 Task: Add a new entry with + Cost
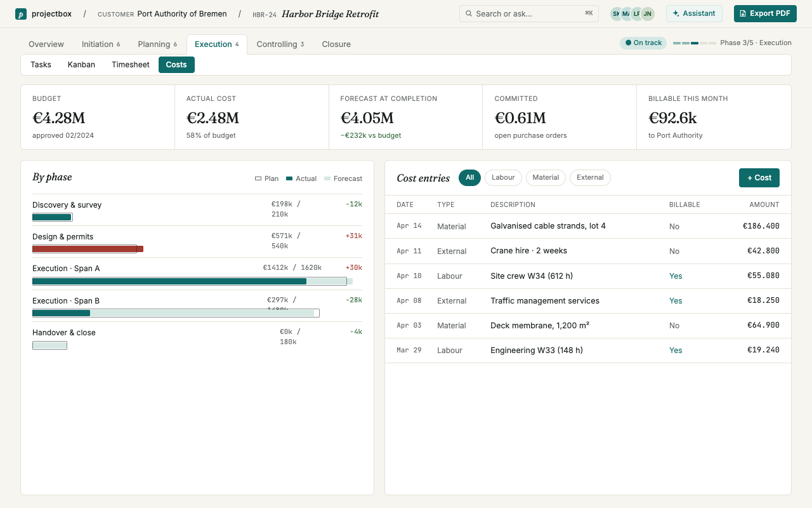pos(759,178)
